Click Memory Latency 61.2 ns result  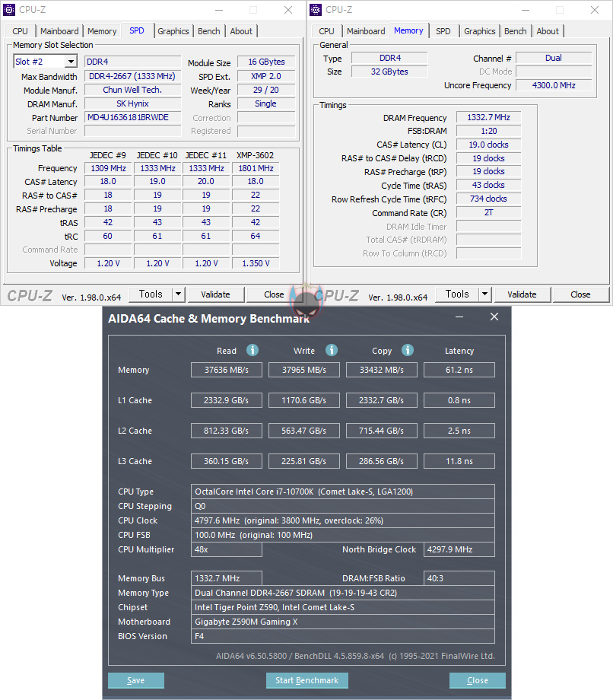pos(459,370)
